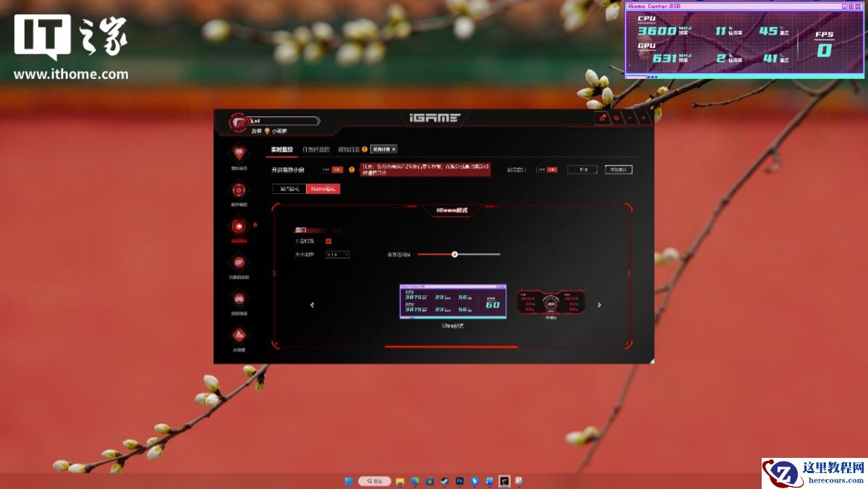Check the checkbox under the 窗口 section
868x489 pixels.
point(328,241)
